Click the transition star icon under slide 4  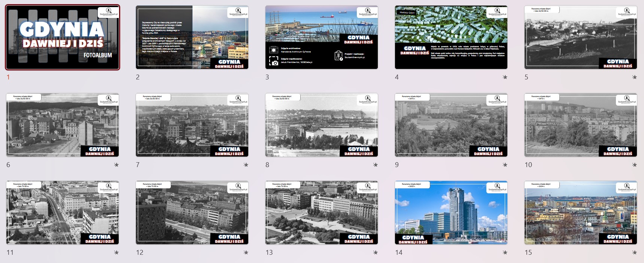(x=505, y=77)
